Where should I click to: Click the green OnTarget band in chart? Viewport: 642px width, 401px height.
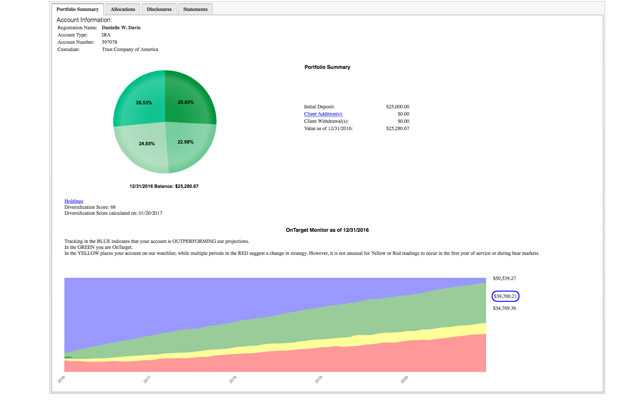pos(350,322)
